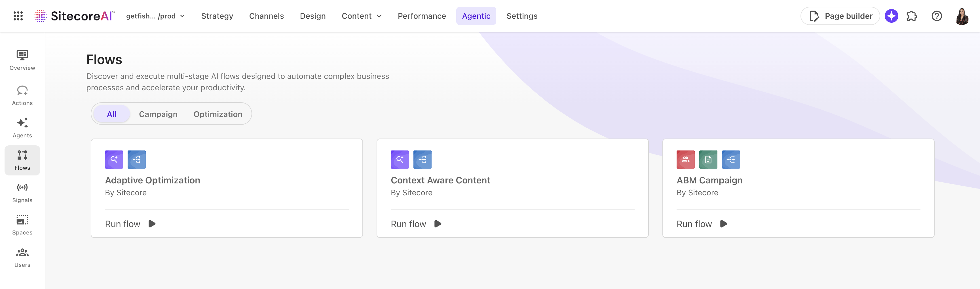Screen dimensions: 980x289
Task: Select Spaces in the sidebar
Action: point(22,225)
